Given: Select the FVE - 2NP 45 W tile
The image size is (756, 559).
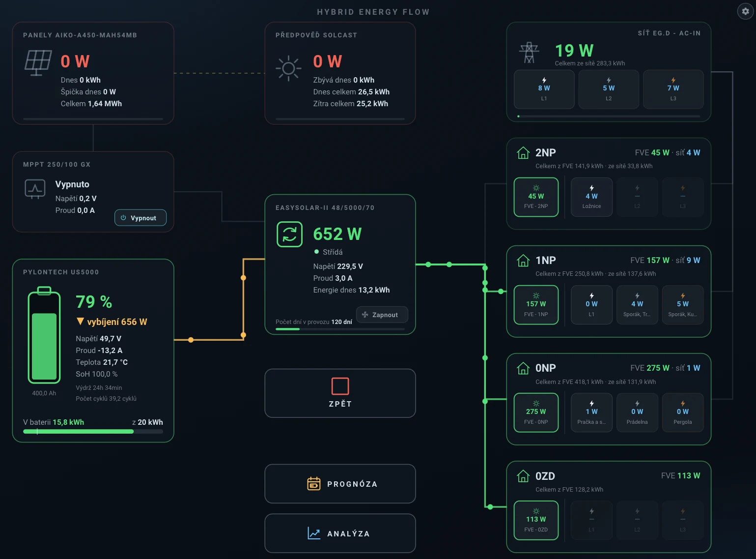Looking at the screenshot, I should pyautogui.click(x=536, y=197).
